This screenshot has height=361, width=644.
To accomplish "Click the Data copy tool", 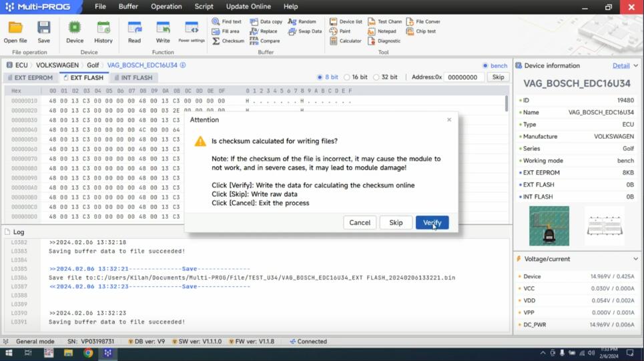I will point(266,21).
